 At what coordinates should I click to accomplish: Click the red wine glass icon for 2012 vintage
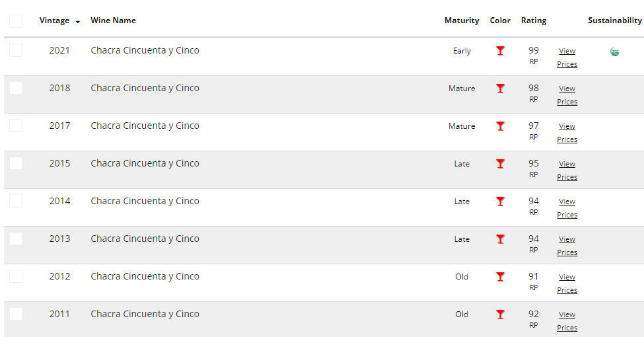click(500, 277)
